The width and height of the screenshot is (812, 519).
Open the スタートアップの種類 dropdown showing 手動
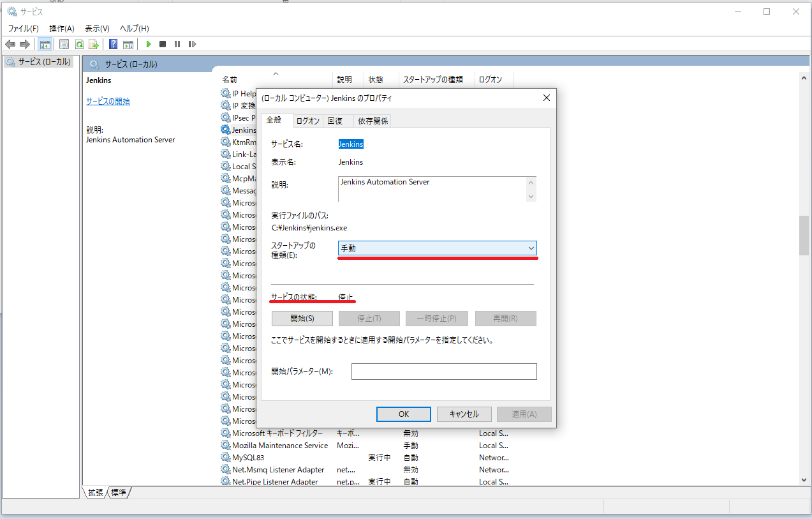pos(438,248)
